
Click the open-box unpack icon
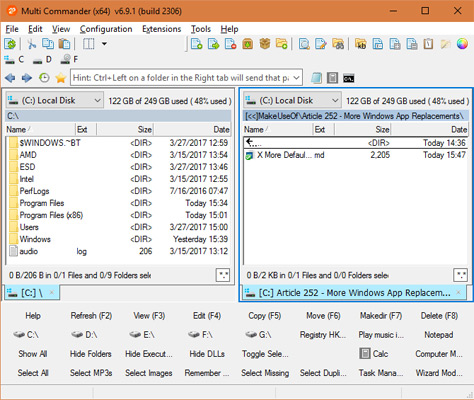(x=265, y=44)
